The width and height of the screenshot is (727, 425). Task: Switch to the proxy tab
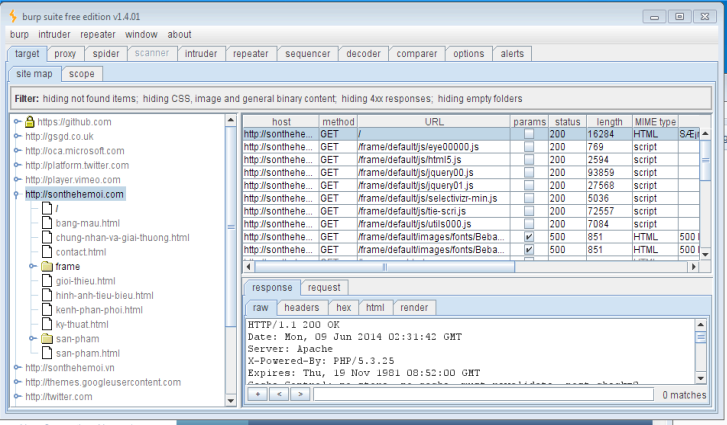pyautogui.click(x=65, y=54)
